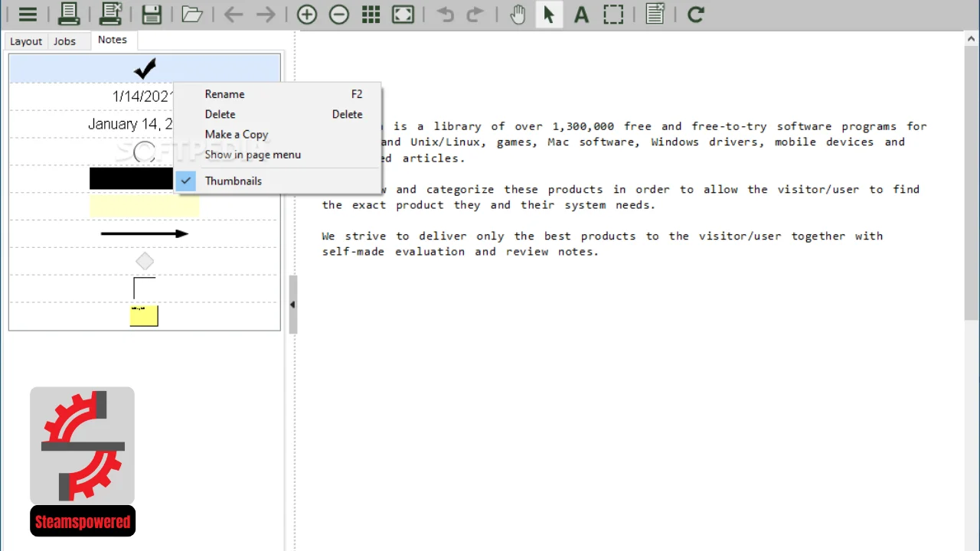Select the dashed rectangle selection tool
Viewport: 980px width, 551px height.
tap(613, 14)
